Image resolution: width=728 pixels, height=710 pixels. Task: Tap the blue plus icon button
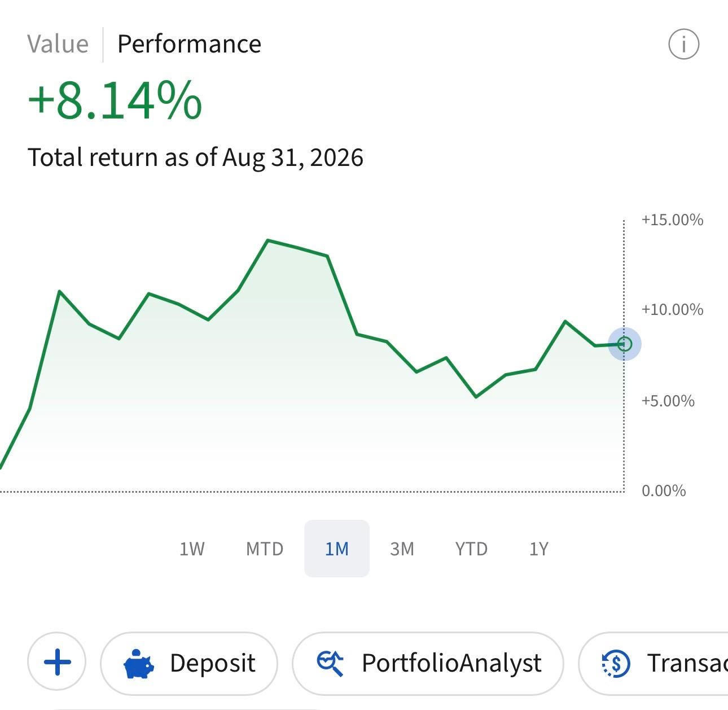pyautogui.click(x=57, y=662)
